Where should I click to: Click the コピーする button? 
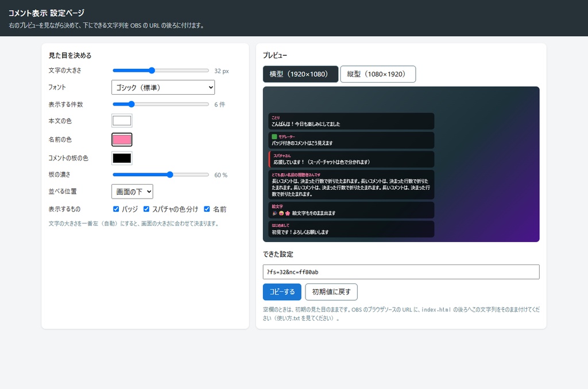click(282, 292)
